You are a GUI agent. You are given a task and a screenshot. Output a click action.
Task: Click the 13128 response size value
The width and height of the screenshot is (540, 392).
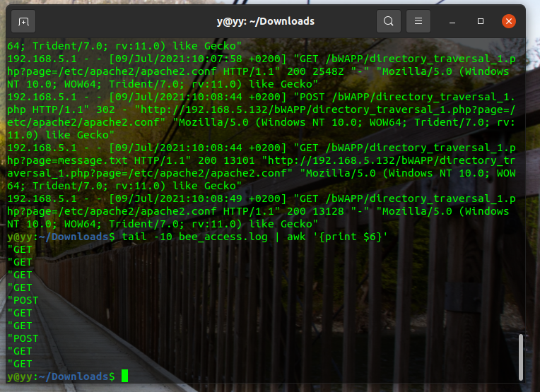tap(328, 211)
